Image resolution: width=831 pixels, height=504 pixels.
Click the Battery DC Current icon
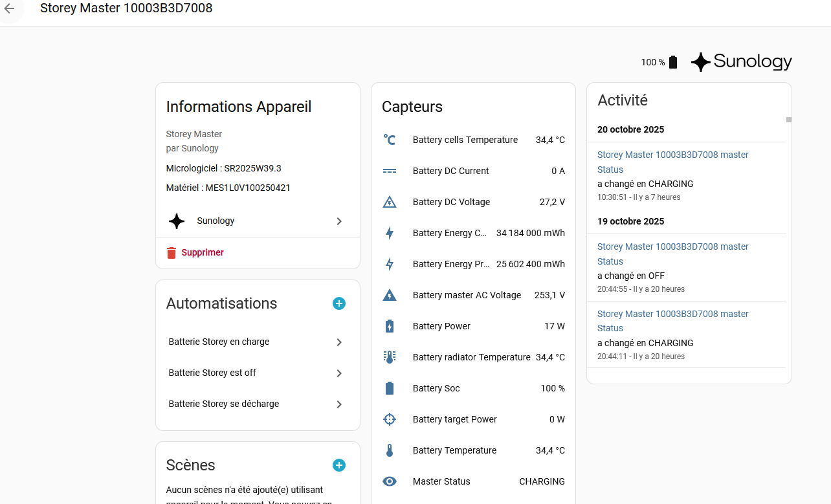click(x=389, y=171)
